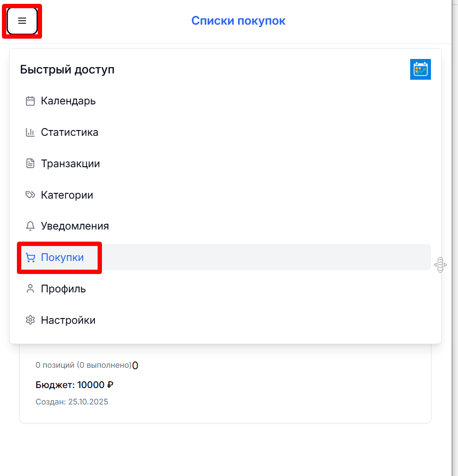Click the gear icon beside Настройки
This screenshot has width=458, height=476.
point(30,320)
